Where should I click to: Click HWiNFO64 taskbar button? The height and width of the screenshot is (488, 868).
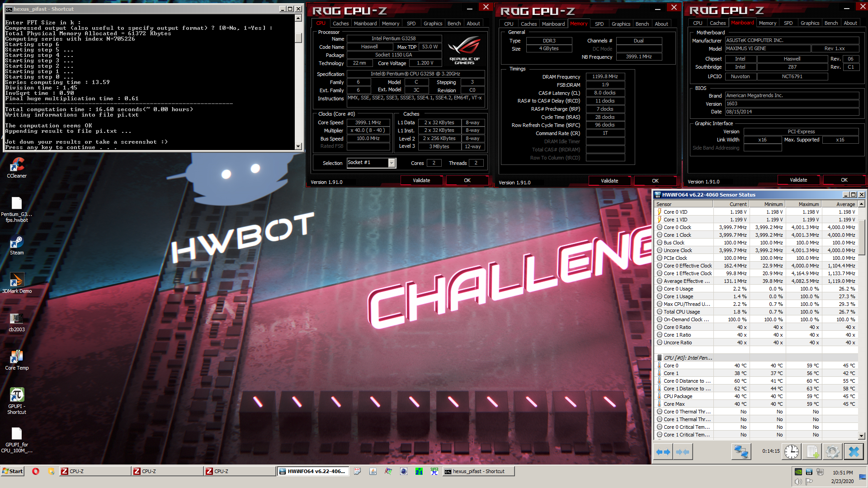coord(313,471)
